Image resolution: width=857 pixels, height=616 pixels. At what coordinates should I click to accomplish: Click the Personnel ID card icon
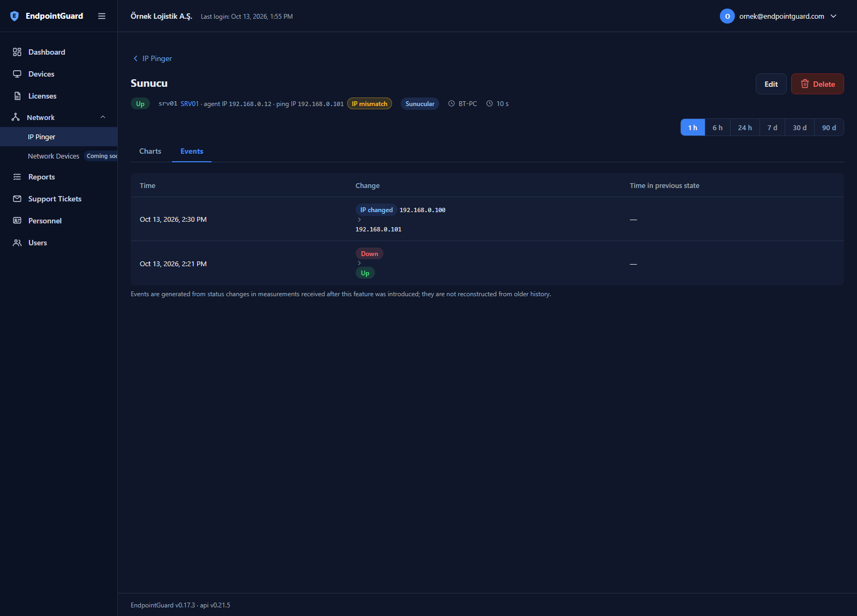click(x=17, y=221)
